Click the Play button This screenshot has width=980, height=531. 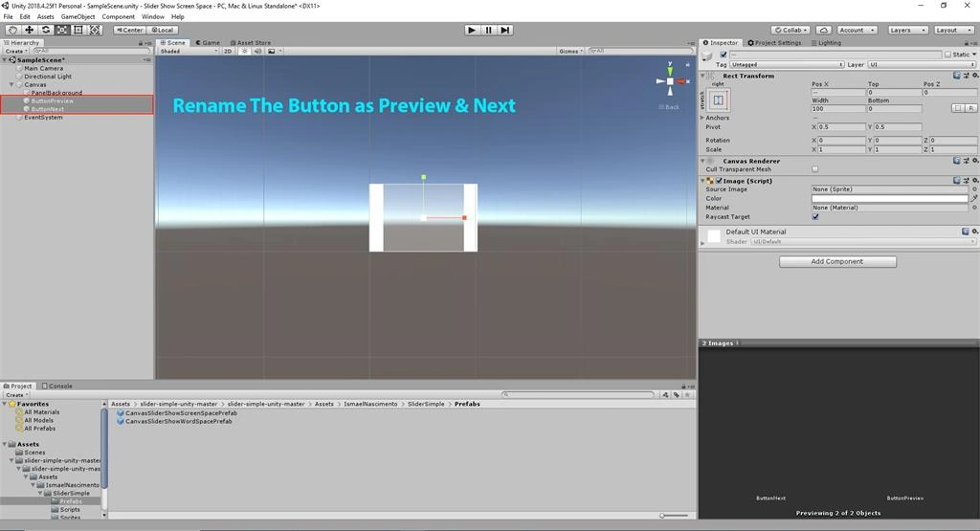472,30
